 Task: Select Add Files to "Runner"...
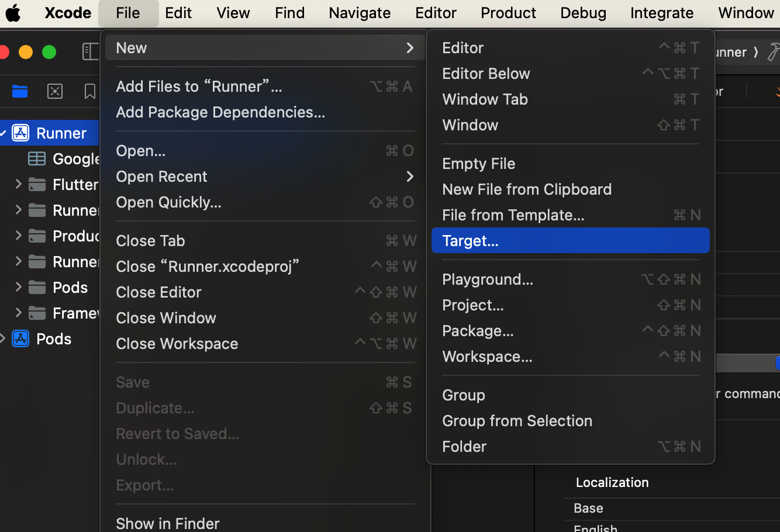coord(265,86)
